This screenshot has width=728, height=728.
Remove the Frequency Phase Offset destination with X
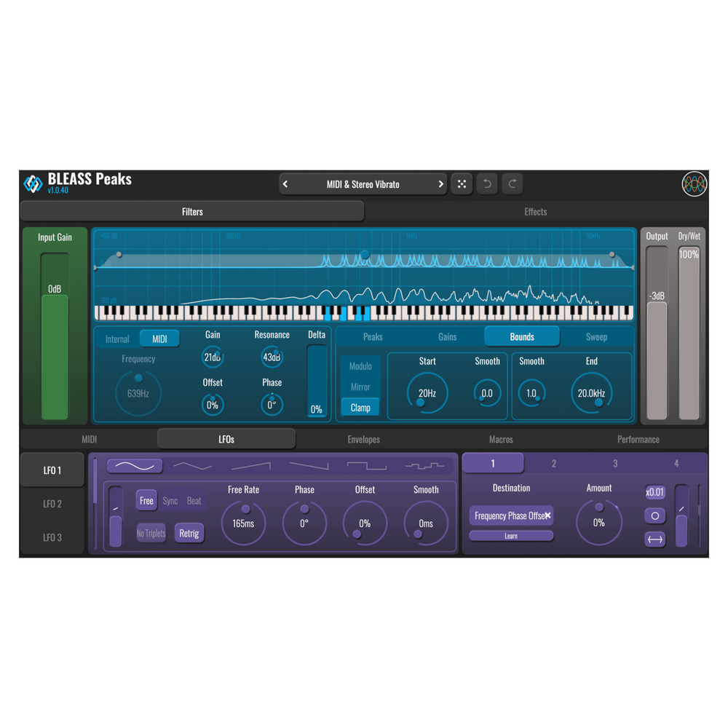[x=548, y=515]
